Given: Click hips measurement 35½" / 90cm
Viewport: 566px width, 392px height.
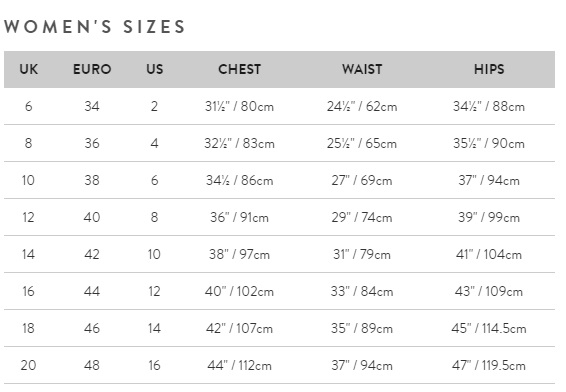Looking at the screenshot, I should [x=489, y=143].
